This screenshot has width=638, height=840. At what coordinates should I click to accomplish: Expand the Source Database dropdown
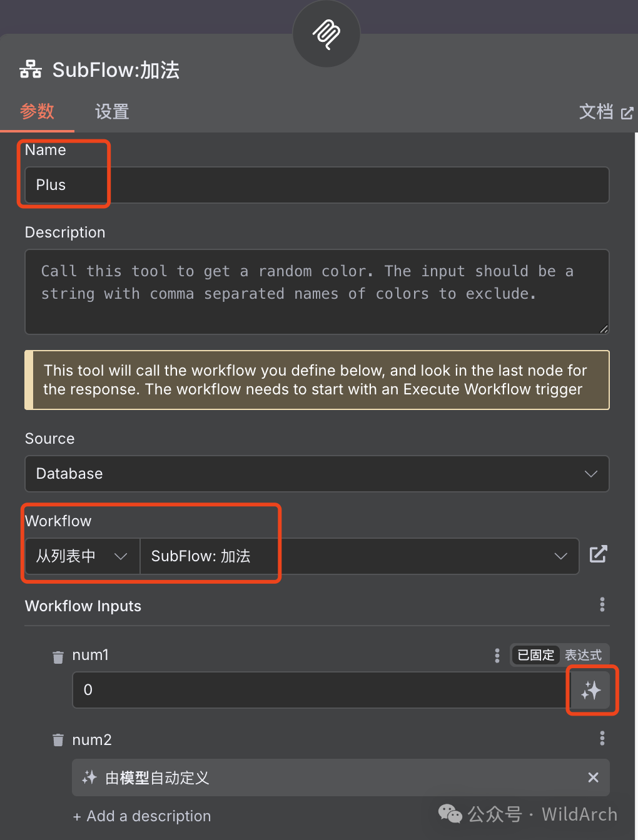click(x=316, y=474)
